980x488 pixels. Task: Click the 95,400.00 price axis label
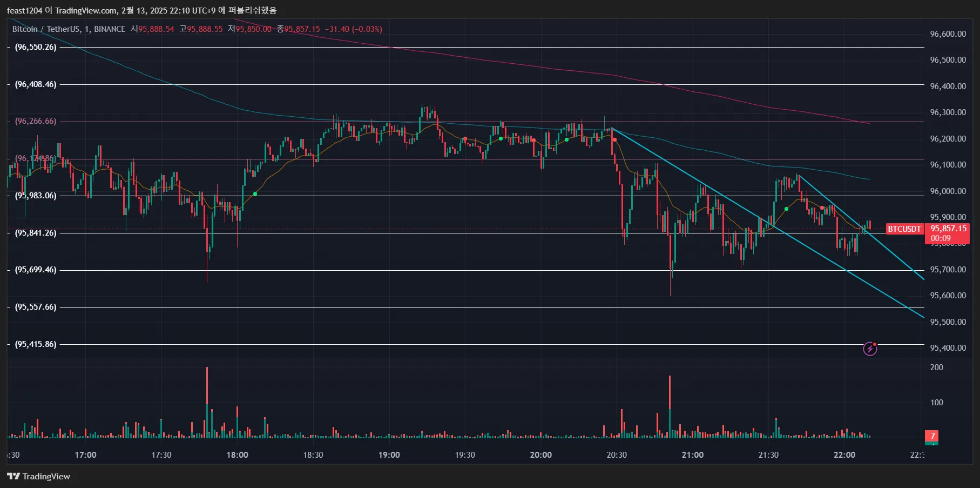[948, 347]
